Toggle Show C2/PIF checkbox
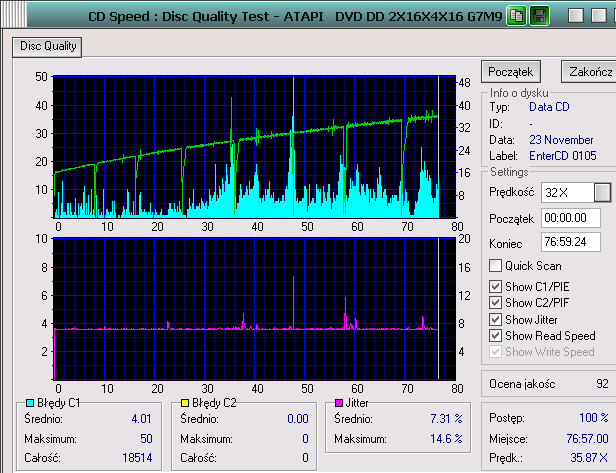The height and width of the screenshot is (473, 616). coord(495,302)
